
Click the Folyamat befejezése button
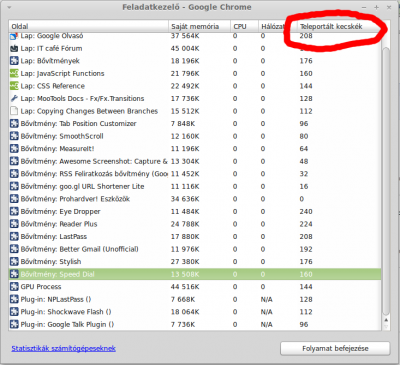click(x=335, y=349)
